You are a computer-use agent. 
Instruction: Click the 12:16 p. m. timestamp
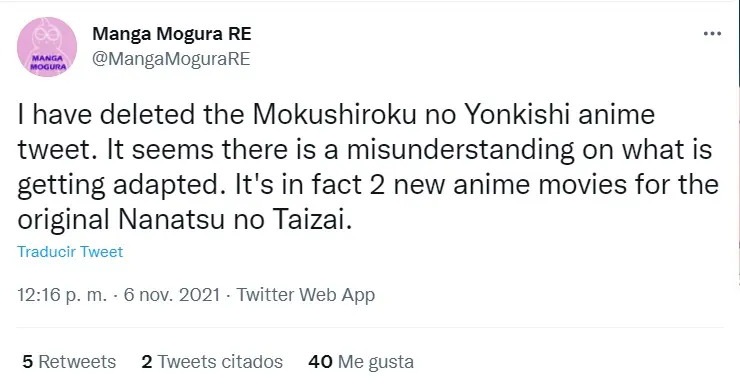coord(62,295)
